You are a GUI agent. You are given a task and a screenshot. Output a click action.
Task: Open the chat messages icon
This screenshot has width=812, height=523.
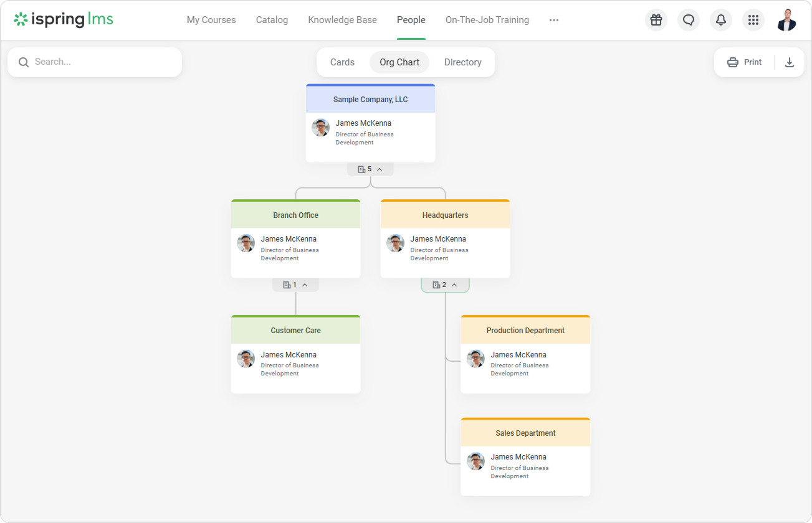pos(689,20)
